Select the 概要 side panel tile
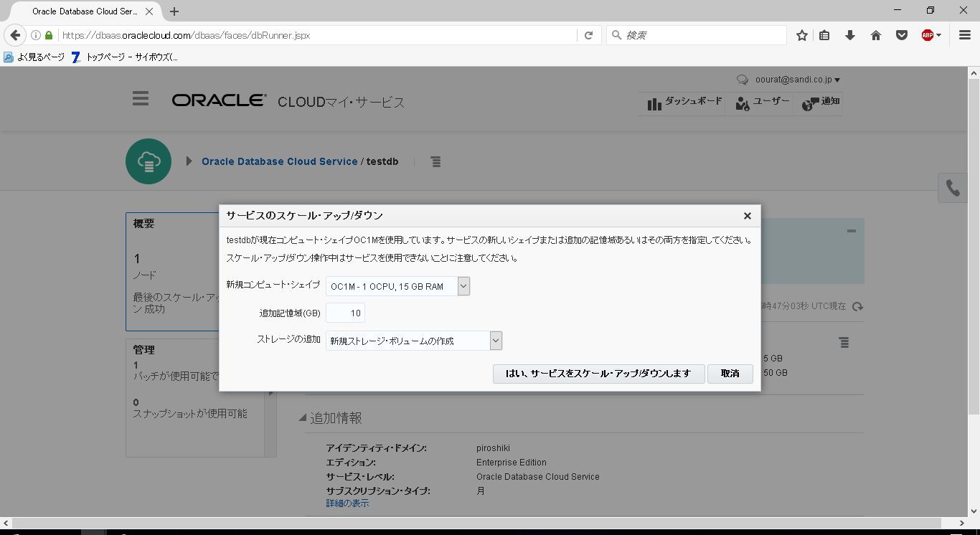Viewport: 980px width, 535px height. point(172,271)
